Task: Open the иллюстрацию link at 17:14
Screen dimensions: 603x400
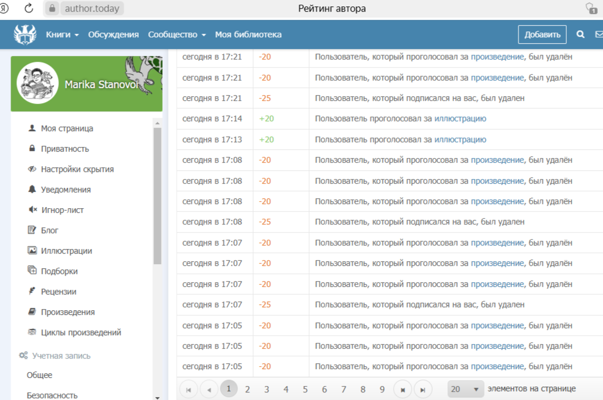Action: pyautogui.click(x=460, y=119)
